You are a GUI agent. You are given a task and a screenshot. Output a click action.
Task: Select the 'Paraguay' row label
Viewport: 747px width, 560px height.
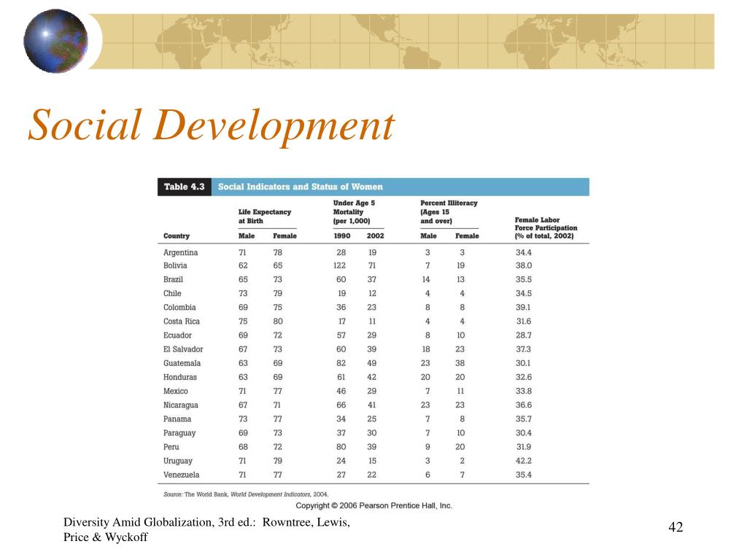179,433
